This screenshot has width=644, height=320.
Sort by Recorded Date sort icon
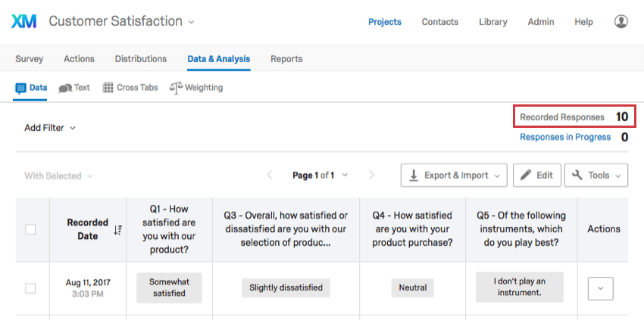pyautogui.click(x=117, y=230)
